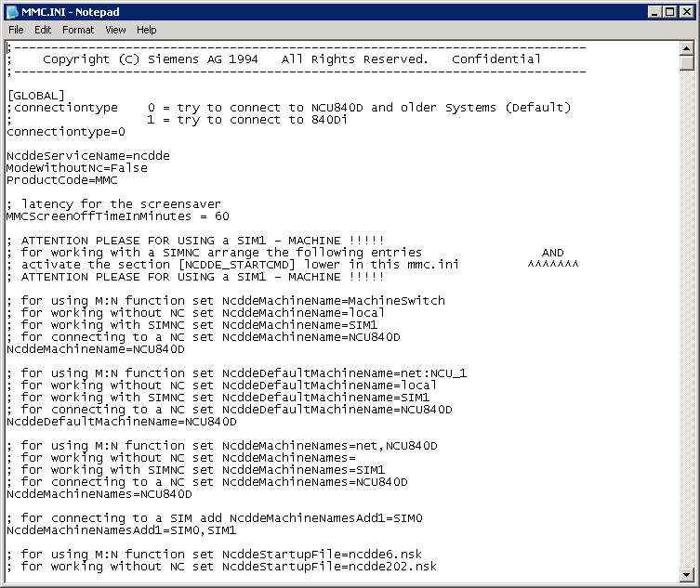Close the MMC.INI Notepad window
The height and width of the screenshot is (588, 700).
686,12
